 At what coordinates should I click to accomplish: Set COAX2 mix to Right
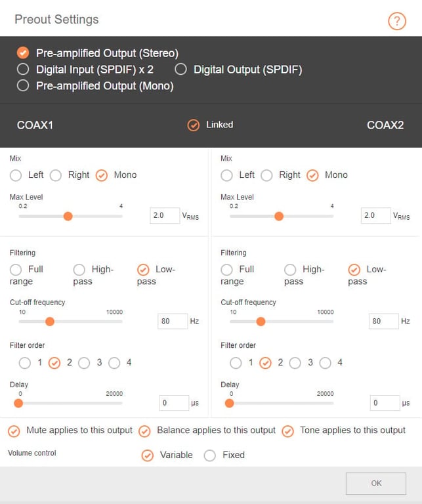[267, 175]
